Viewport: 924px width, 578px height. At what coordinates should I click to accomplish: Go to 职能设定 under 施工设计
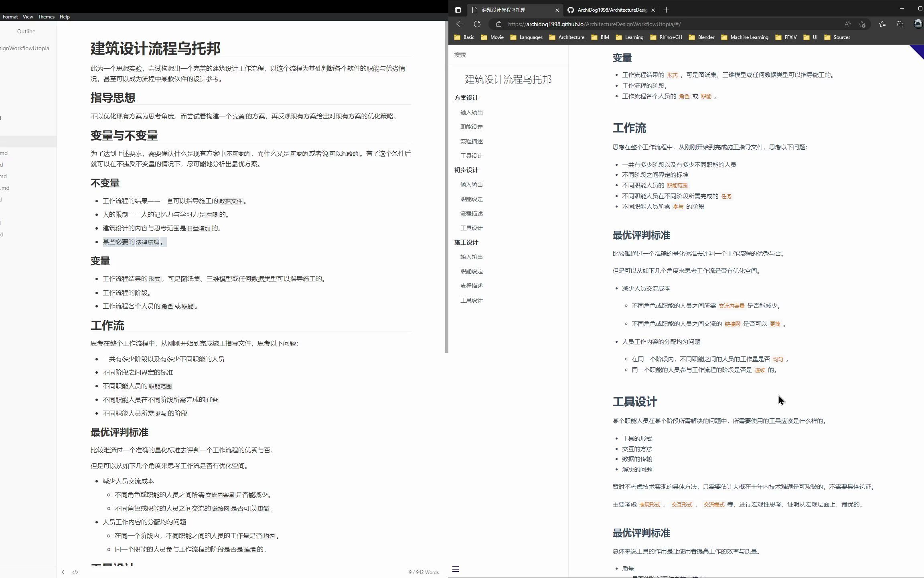pos(472,271)
